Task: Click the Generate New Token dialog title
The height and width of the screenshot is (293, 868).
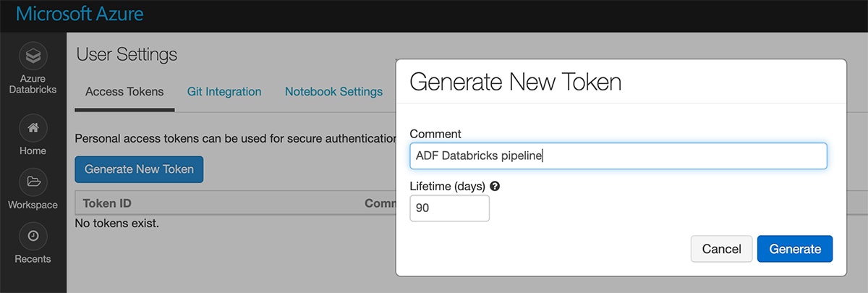Action: [515, 82]
